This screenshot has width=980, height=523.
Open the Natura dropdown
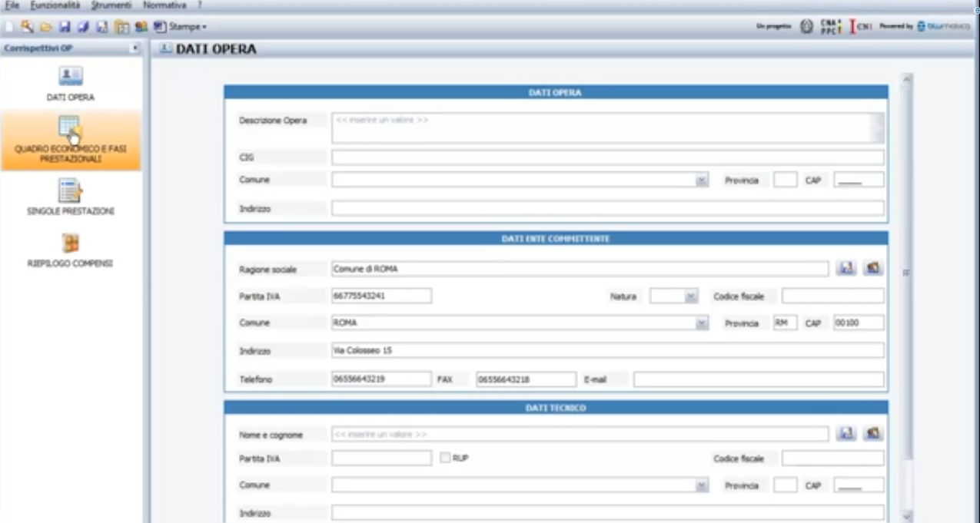(690, 296)
